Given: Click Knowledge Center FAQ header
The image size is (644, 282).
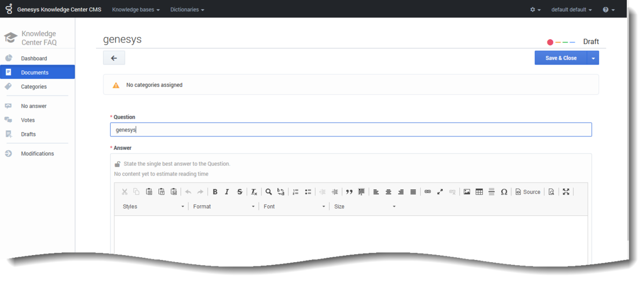Looking at the screenshot, I should 39,38.
